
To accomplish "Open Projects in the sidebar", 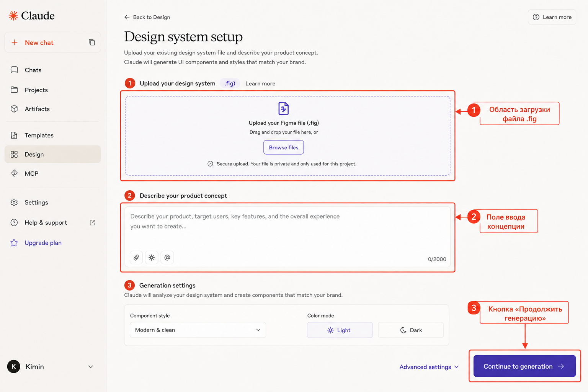I will point(53,90).
